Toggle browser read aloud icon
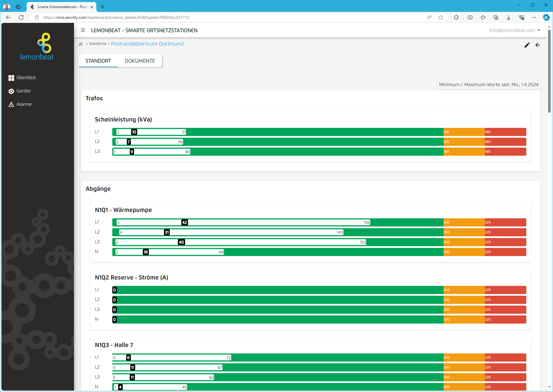Viewport: 553px width, 392px height. point(429,17)
